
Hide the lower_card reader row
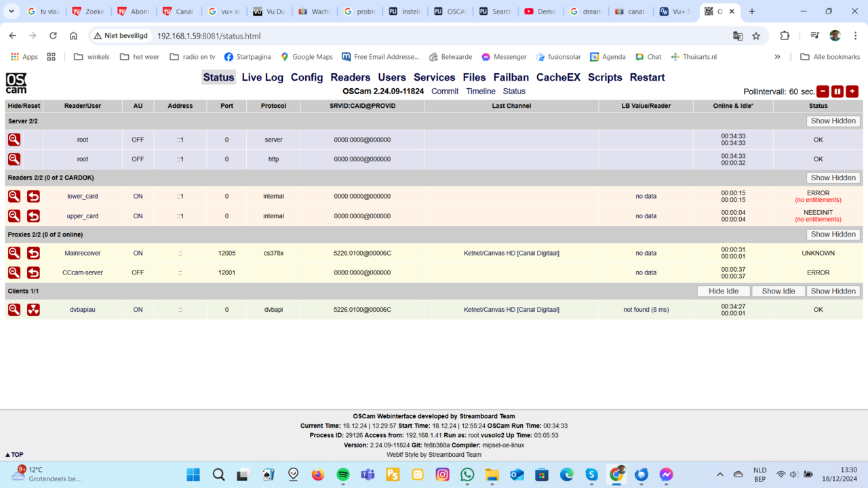tap(14, 197)
